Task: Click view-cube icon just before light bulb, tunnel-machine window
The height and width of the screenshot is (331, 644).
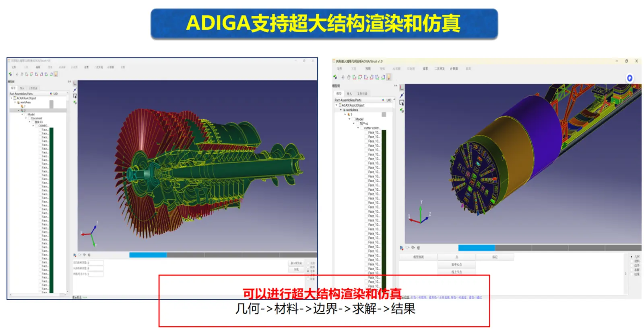Action: (x=383, y=77)
